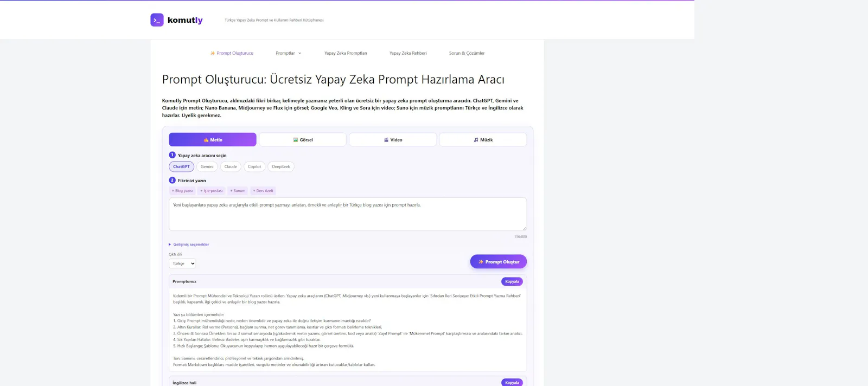Viewport: 868px width, 386px height.
Task: Add the '+ Ders özeti' suggestion
Action: [x=263, y=191]
